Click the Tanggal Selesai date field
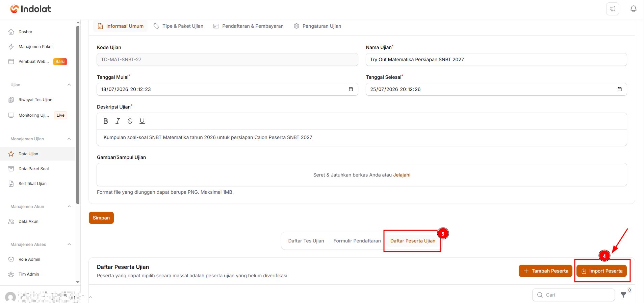This screenshot has height=303, width=644. [x=496, y=89]
